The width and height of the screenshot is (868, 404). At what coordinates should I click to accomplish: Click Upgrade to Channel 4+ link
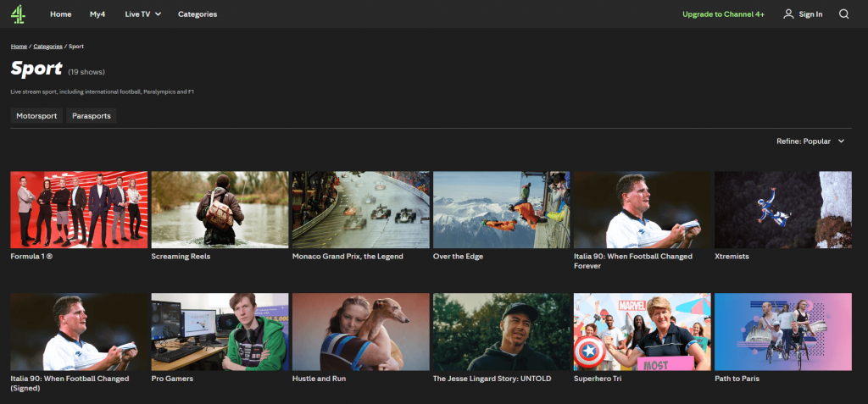(x=723, y=14)
